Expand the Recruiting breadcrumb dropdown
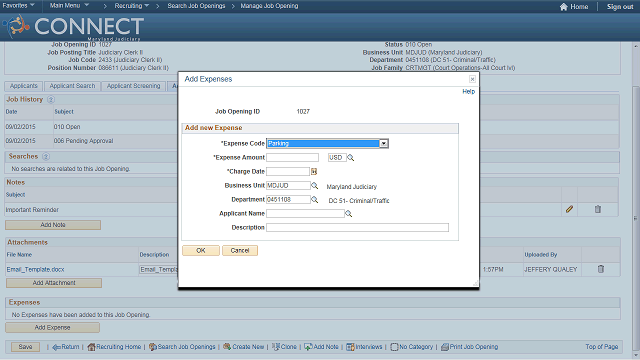640x360 pixels. pyautogui.click(x=131, y=6)
